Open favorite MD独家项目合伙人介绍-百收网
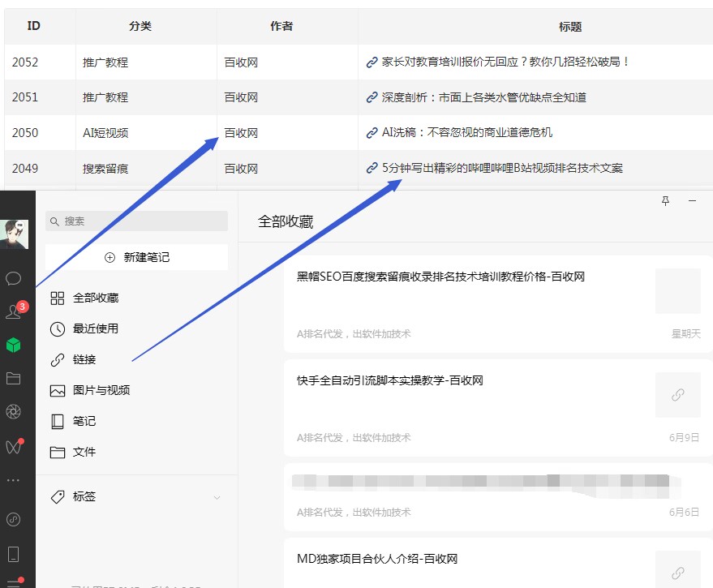This screenshot has width=713, height=588. coord(498,564)
